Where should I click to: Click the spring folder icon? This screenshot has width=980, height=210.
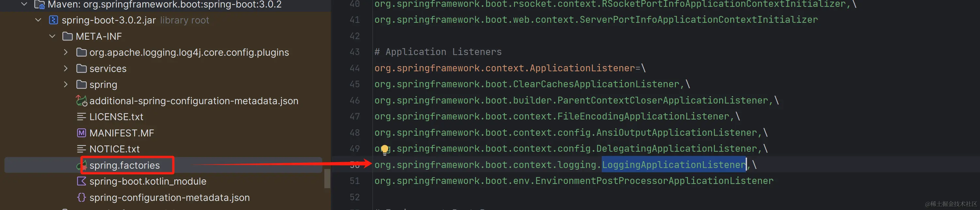[x=81, y=84]
